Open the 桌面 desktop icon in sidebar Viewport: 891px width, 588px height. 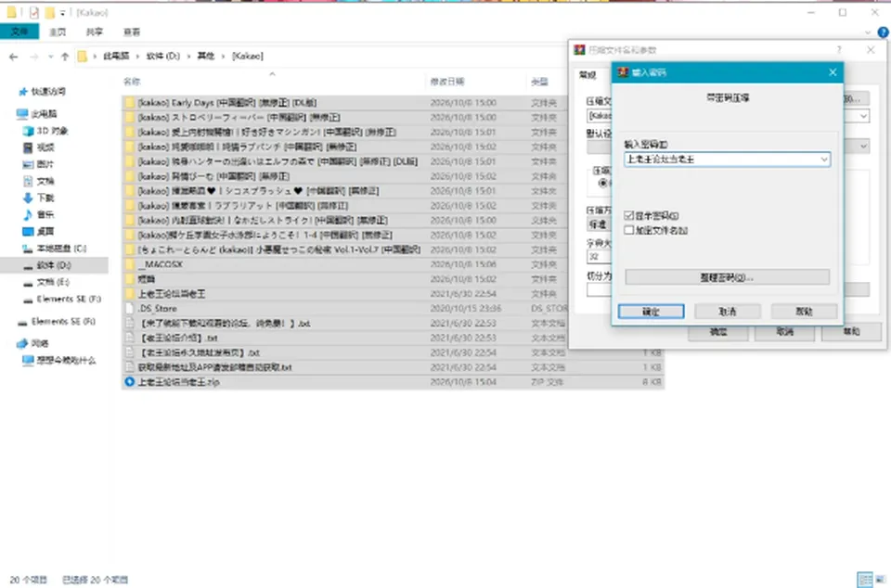tap(28, 232)
